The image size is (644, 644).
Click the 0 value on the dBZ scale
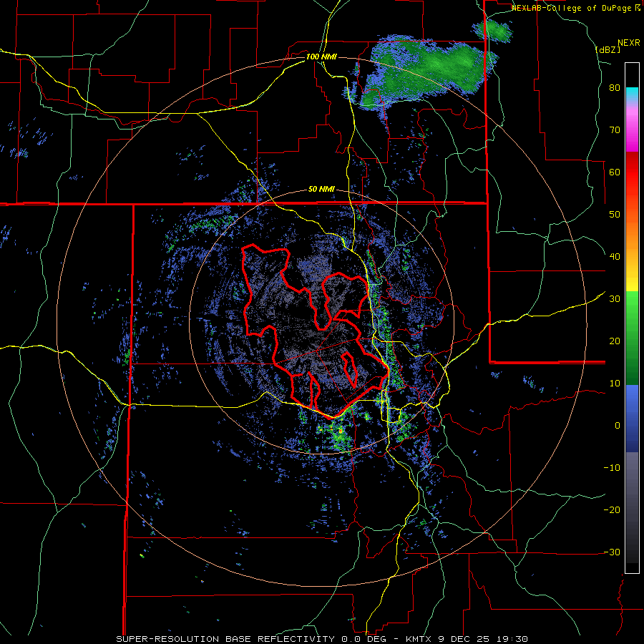pyautogui.click(x=618, y=426)
